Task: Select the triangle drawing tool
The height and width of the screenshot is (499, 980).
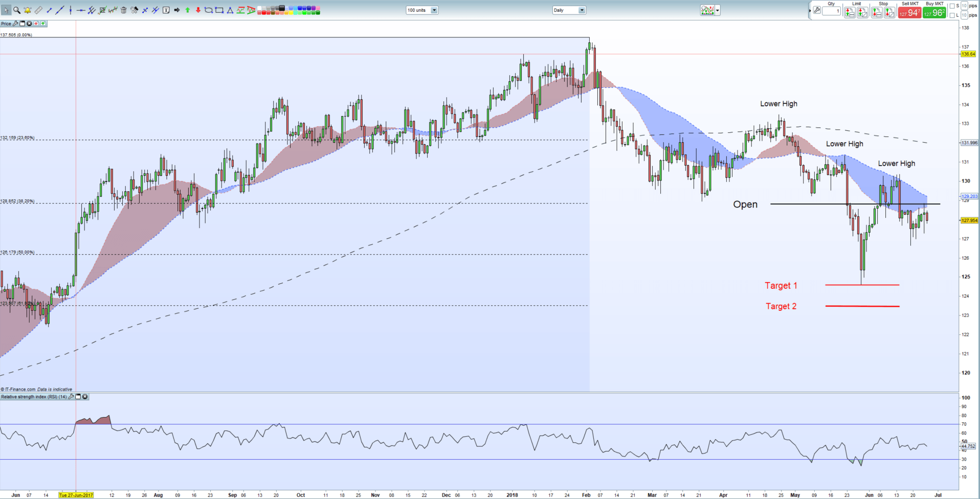Action: pos(230,10)
